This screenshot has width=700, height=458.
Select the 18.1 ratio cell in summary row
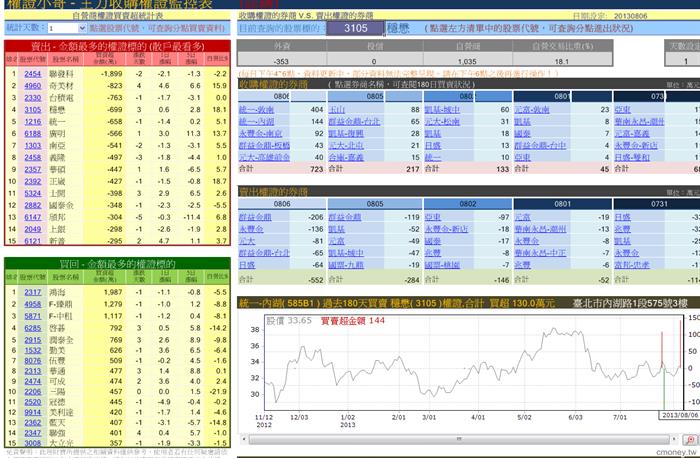(562, 61)
